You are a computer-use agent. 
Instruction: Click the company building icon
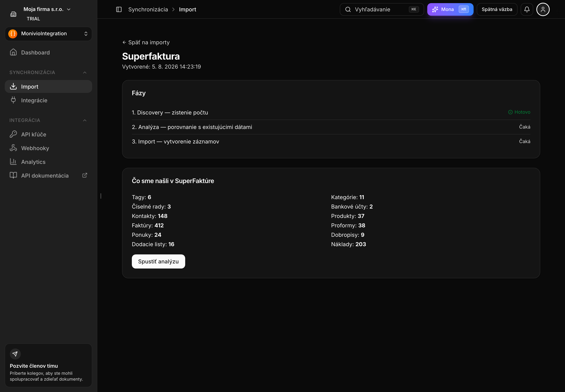(x=13, y=14)
